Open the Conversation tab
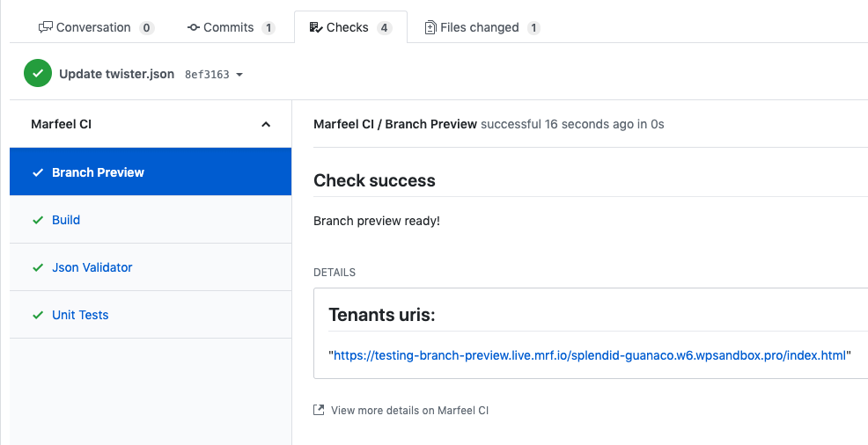The image size is (868, 445). coord(96,27)
